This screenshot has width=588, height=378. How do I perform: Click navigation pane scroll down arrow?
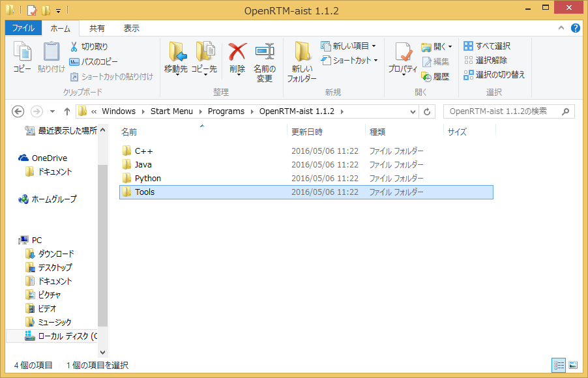[x=103, y=353]
